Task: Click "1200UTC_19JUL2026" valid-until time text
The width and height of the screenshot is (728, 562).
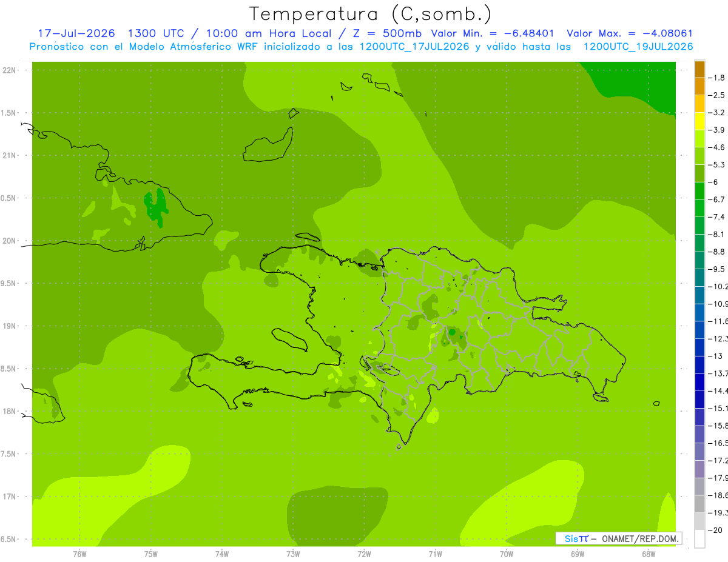Action: click(638, 47)
